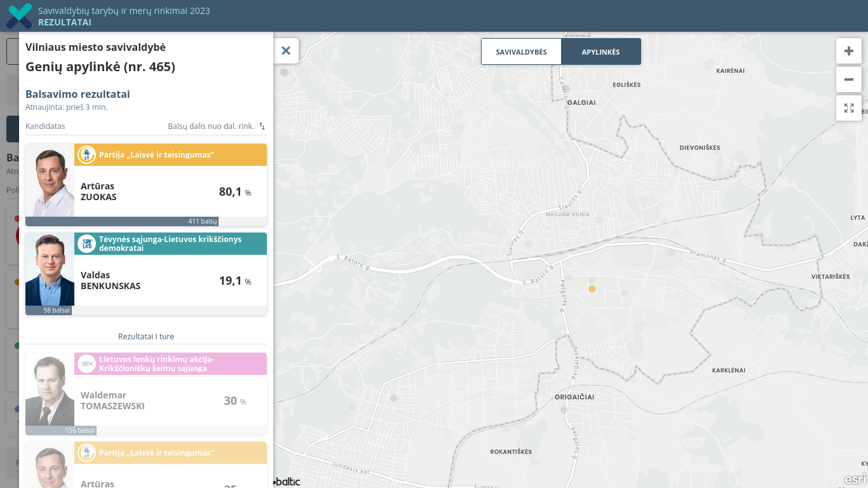This screenshot has width=868, height=488.
Task: Sort candidates by vote share
Action: (262, 126)
